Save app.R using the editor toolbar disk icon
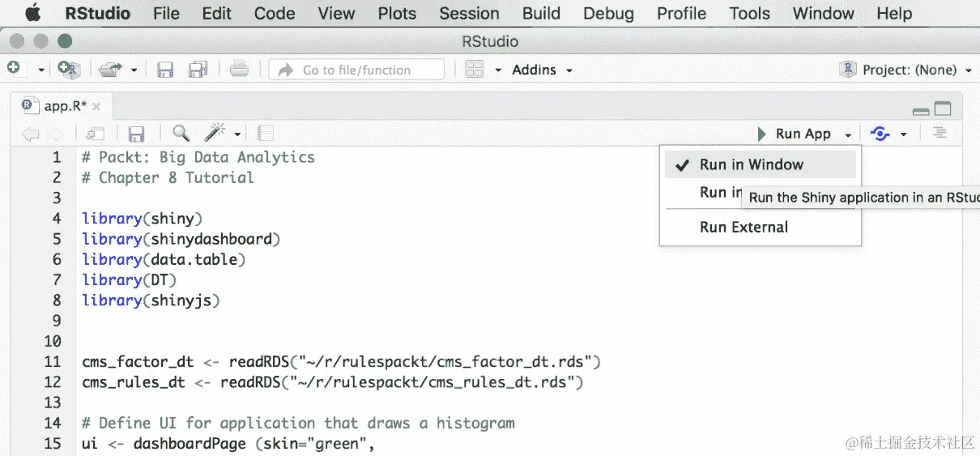This screenshot has height=456, width=980. 136,134
